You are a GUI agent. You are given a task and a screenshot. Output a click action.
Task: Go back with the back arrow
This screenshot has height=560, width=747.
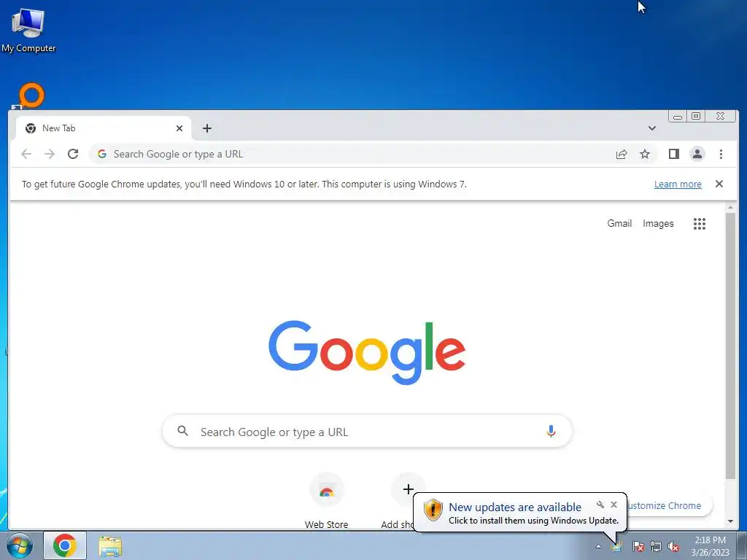coord(26,154)
